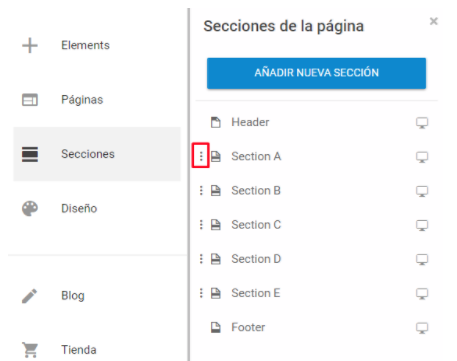This screenshot has width=457, height=361.
Task: Toggle desktop visibility for Section D
Action: [x=422, y=260]
